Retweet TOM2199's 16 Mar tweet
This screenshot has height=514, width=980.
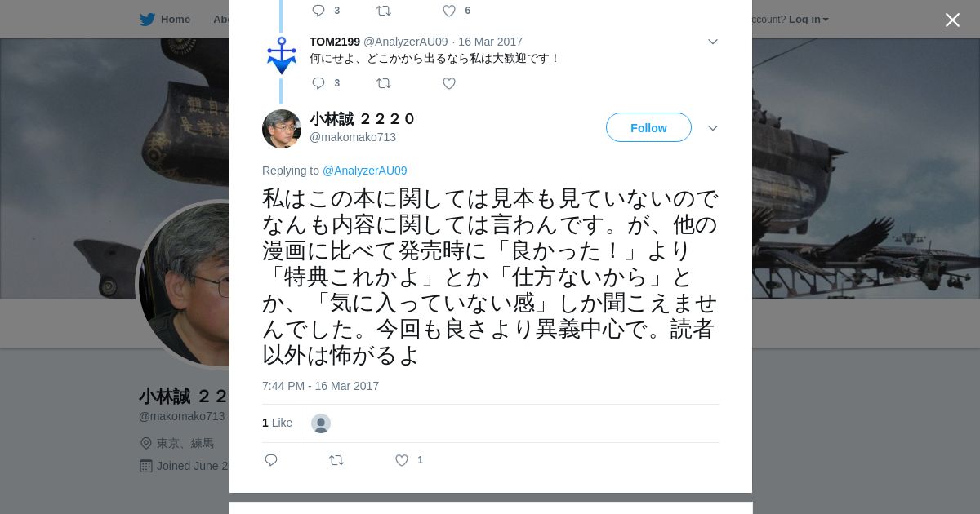coord(384,83)
